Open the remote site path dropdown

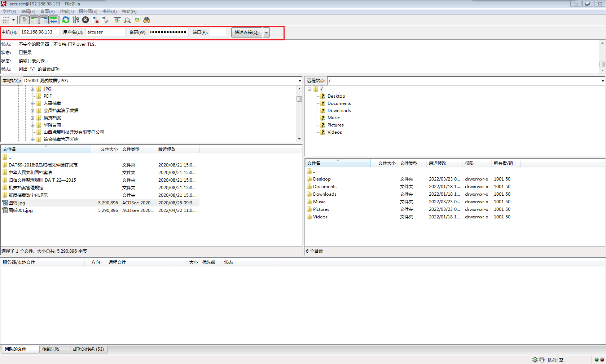603,81
